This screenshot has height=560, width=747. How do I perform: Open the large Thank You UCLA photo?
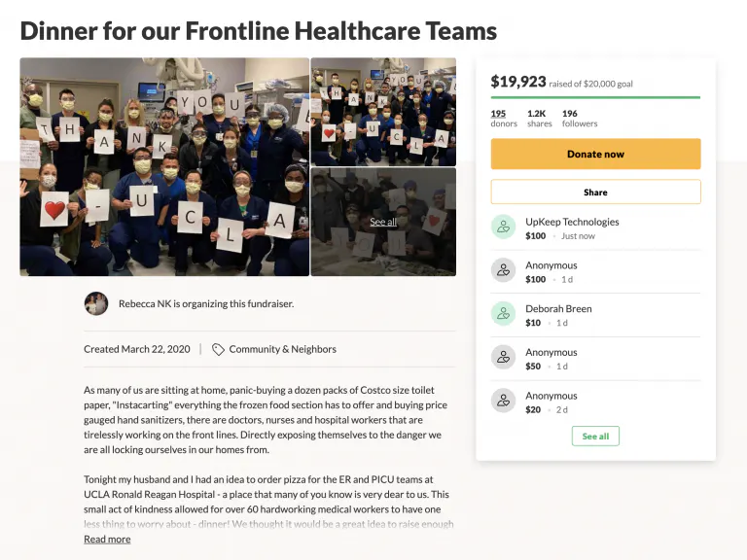coord(163,166)
